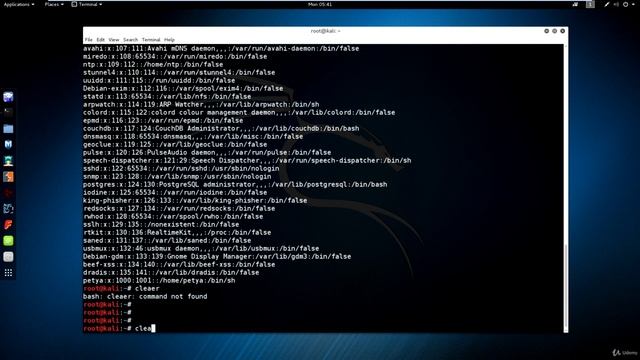Click the usbmux daemon line
Image resolution: width=640 pixels, height=360 pixels.
(201, 249)
